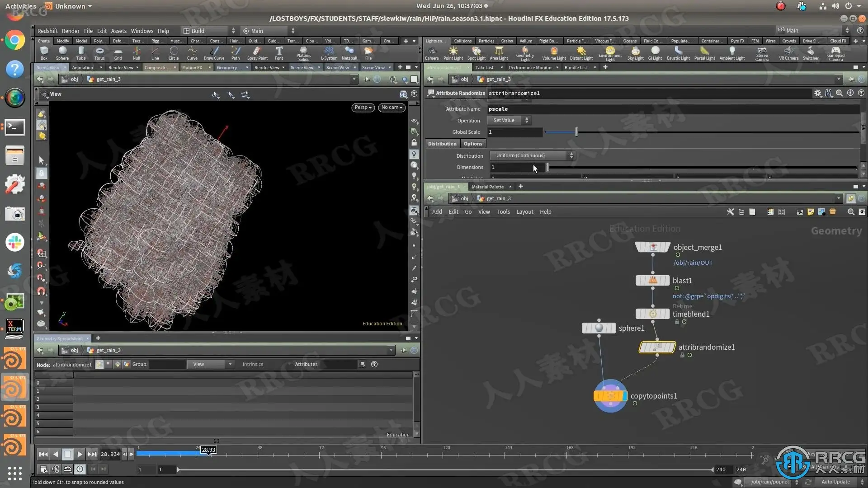The image size is (868, 488).
Task: Open the parameter pane gear menu
Action: tap(818, 93)
